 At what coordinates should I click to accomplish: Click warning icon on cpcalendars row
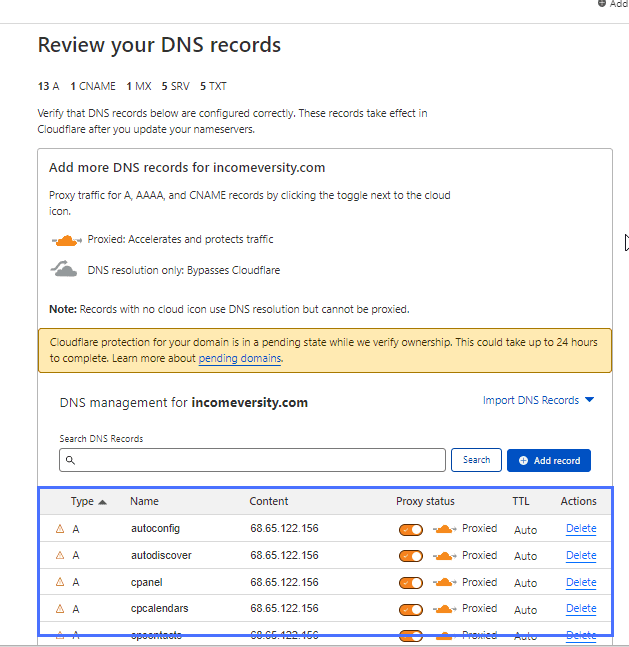point(60,609)
